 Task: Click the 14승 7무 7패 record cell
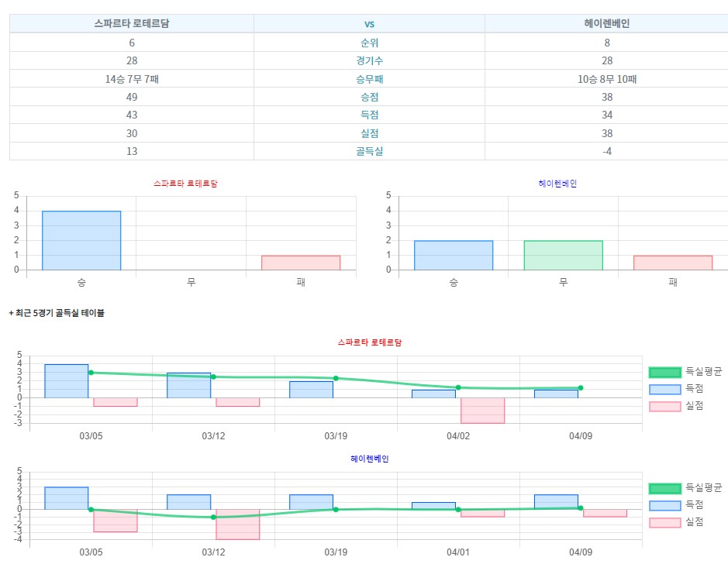pos(132,79)
